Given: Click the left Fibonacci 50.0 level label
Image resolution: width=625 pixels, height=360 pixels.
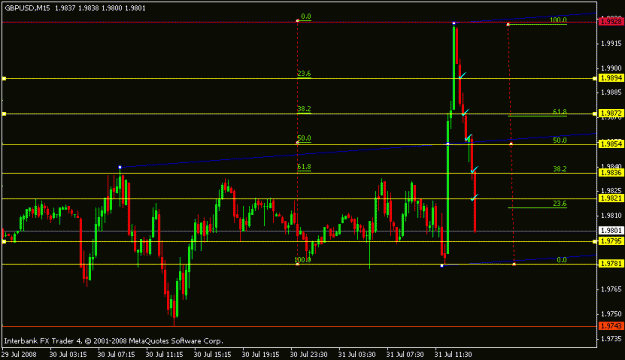Looking at the screenshot, I should [304, 138].
